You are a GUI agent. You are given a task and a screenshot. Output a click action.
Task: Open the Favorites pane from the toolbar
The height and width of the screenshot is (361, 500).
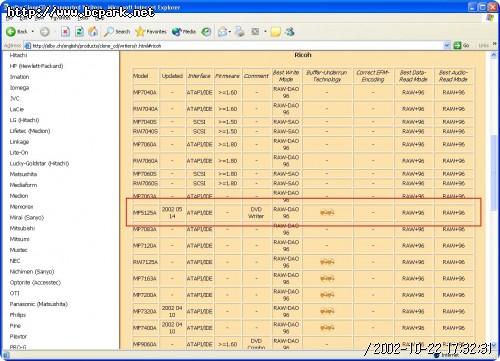click(x=151, y=32)
